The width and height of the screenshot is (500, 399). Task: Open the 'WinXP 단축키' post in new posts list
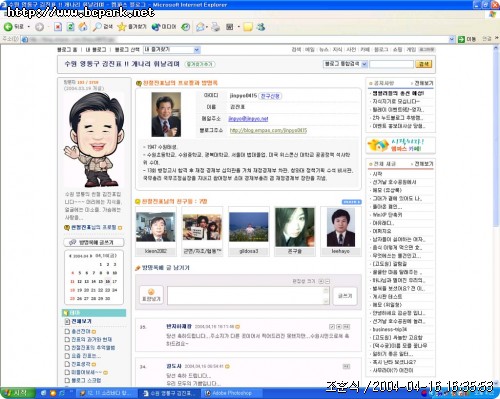coord(387,215)
